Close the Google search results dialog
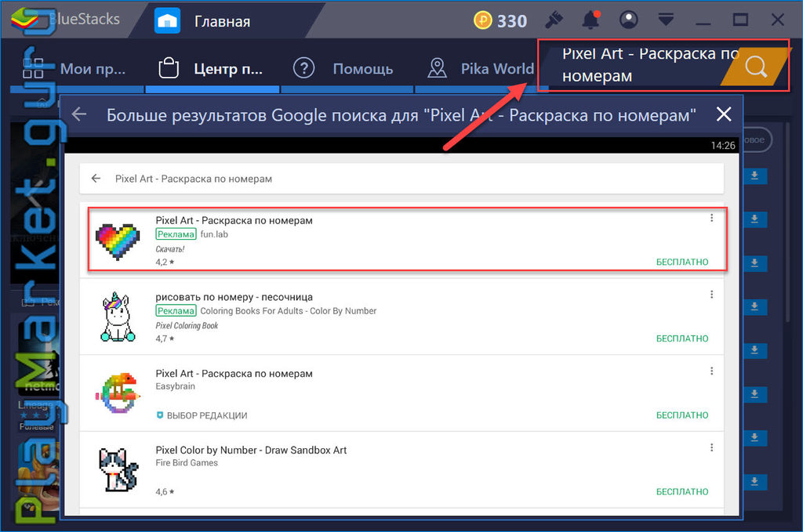The height and width of the screenshot is (532, 803). [x=723, y=114]
